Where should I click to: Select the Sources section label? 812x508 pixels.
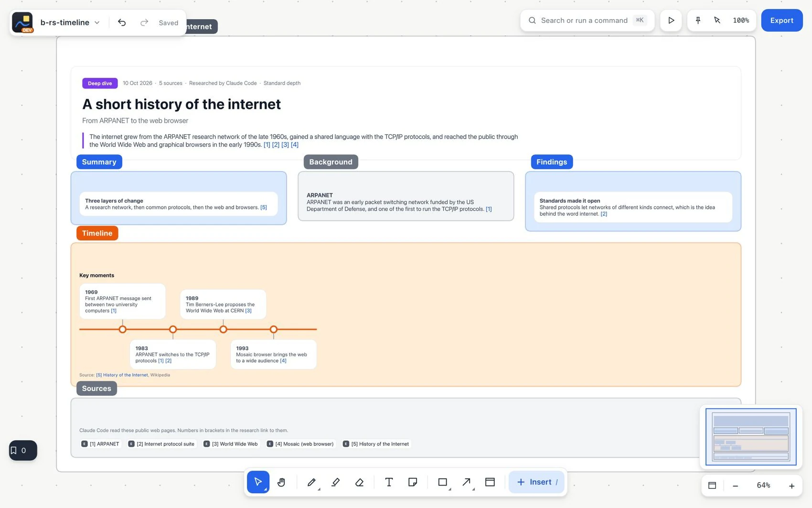[96, 389]
